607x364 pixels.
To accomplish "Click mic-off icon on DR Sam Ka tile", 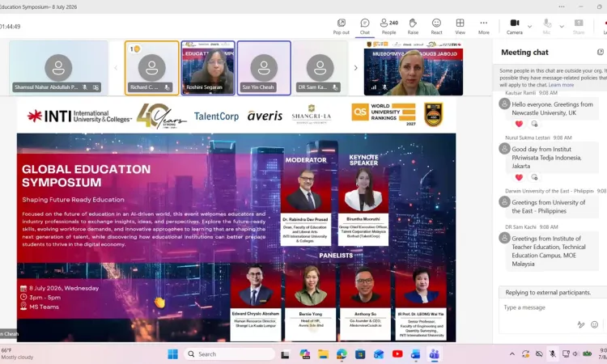I will coord(335,87).
